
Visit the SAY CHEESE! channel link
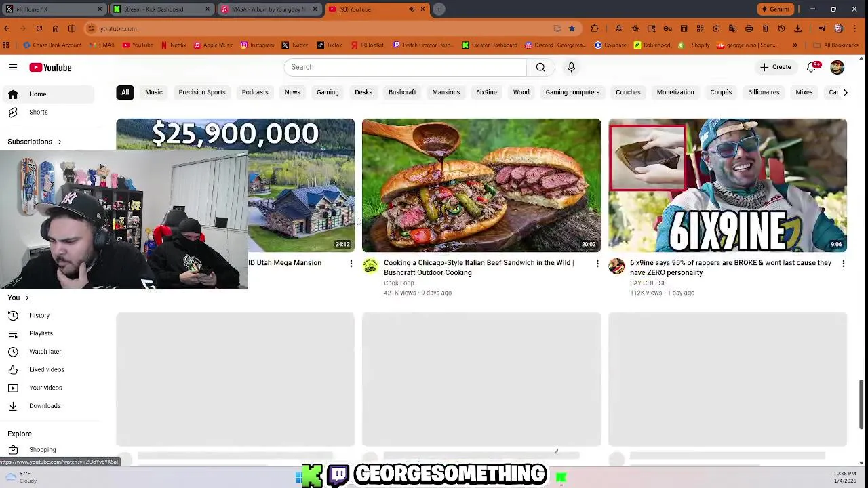tap(649, 283)
